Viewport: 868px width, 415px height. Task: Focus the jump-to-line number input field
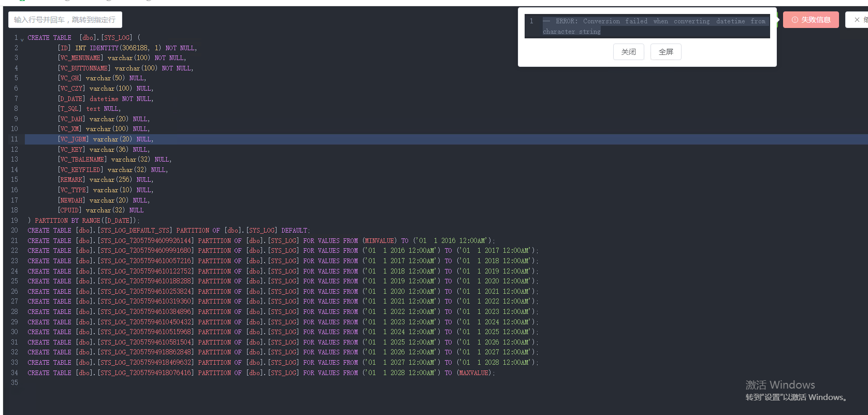tap(65, 20)
